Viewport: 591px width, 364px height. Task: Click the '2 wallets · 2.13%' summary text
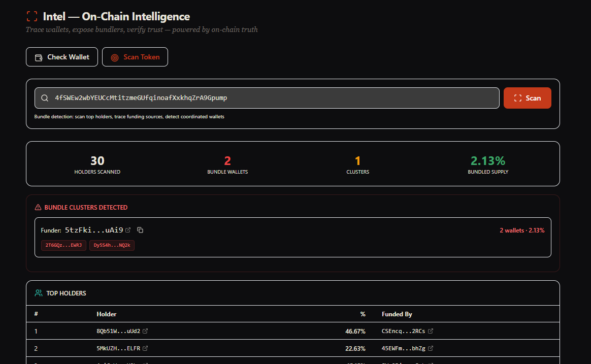pyautogui.click(x=522, y=230)
